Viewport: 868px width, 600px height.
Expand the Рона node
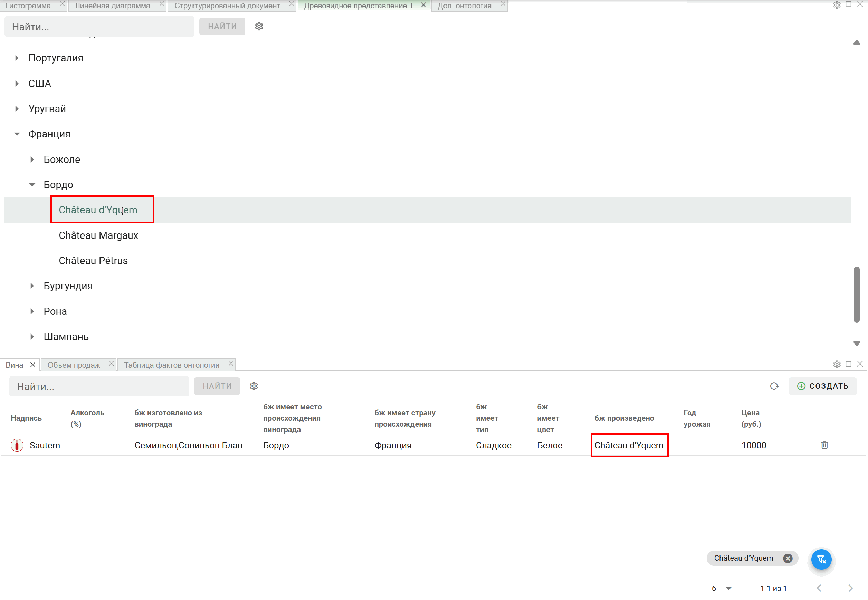click(x=32, y=311)
